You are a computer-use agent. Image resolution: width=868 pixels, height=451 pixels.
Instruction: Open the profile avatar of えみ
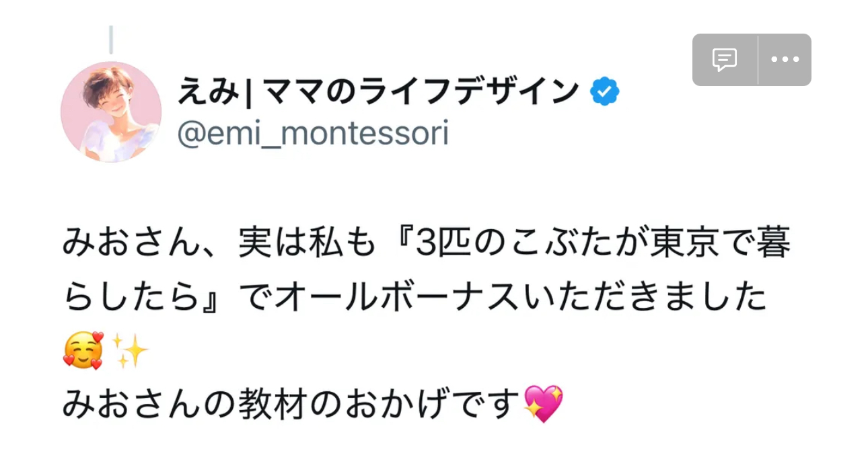coord(111,112)
